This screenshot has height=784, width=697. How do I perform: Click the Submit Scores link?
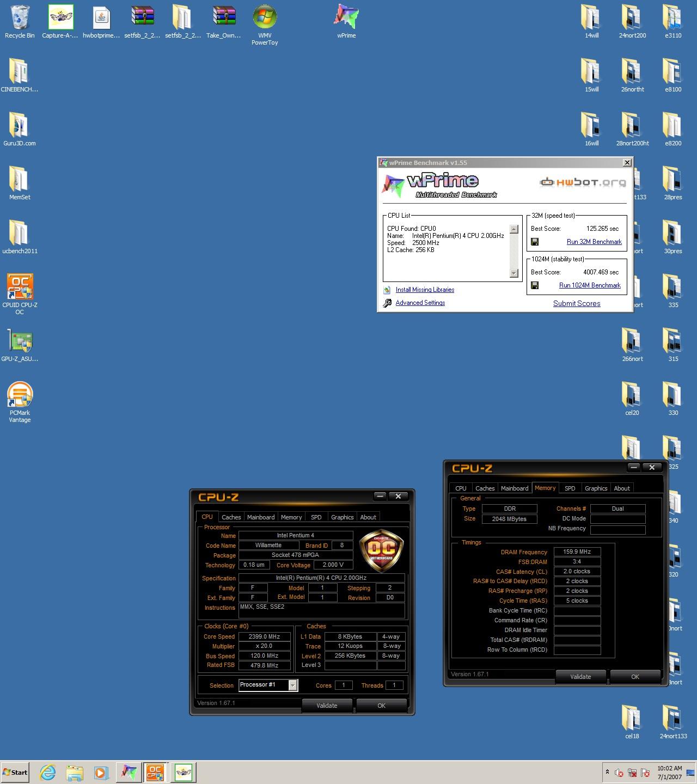coord(577,304)
